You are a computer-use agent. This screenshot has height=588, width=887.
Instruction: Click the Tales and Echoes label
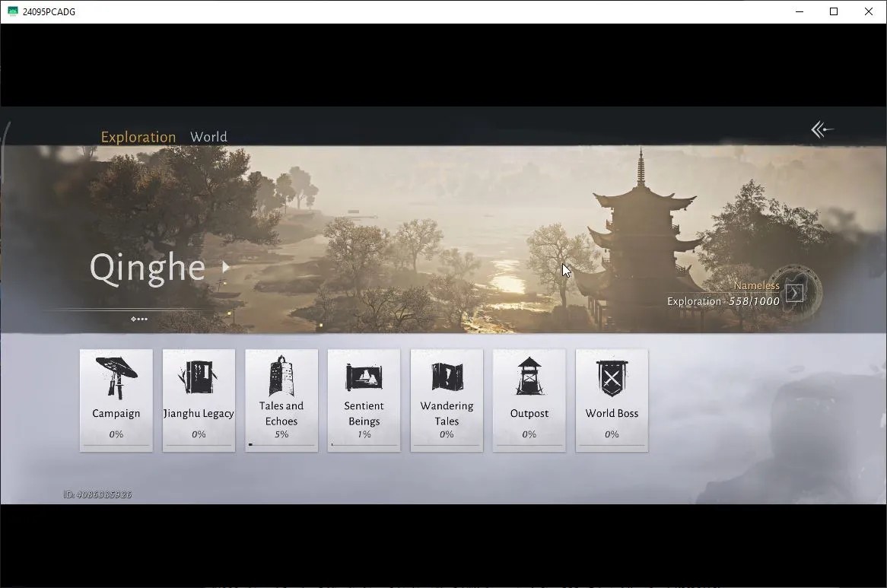[281, 413]
